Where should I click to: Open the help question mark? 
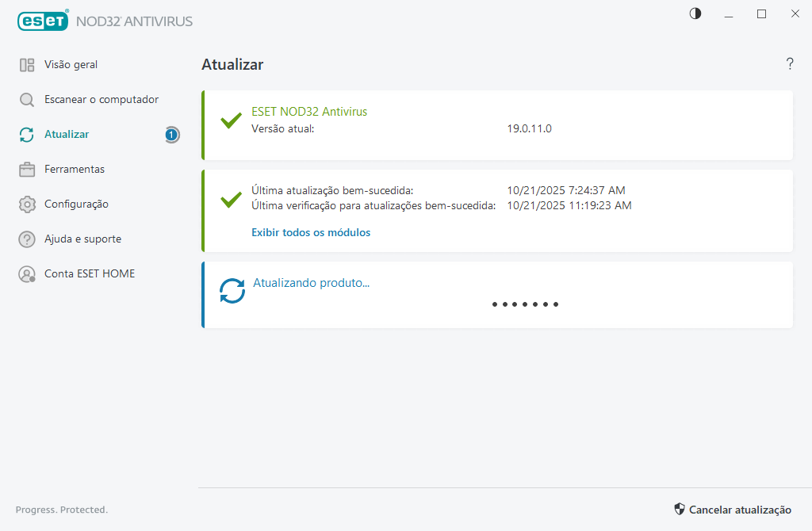click(x=790, y=64)
